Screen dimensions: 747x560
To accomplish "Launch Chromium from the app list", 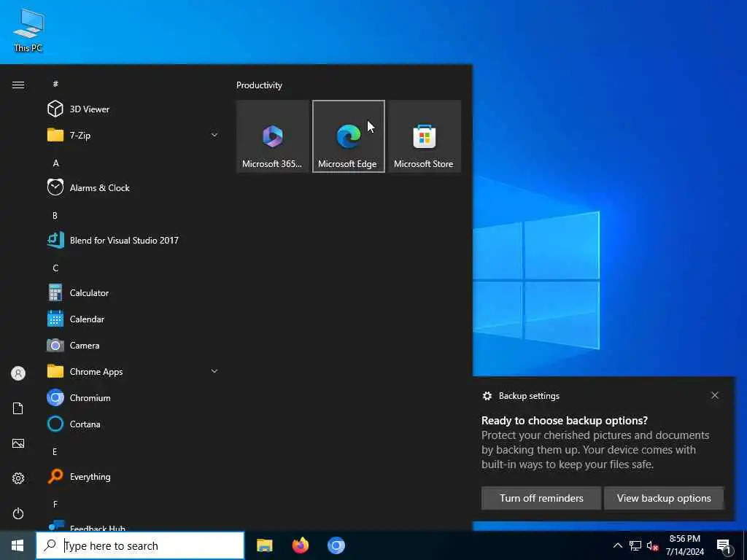I will point(133,397).
